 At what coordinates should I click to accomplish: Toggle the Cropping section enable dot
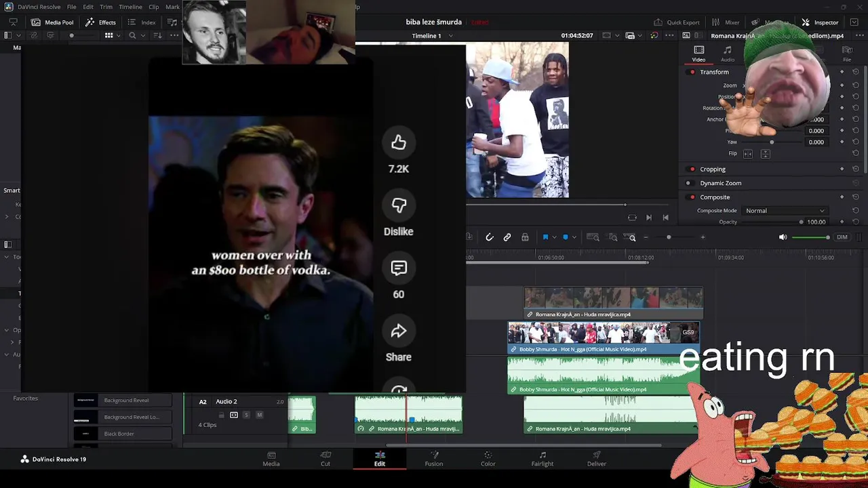pyautogui.click(x=692, y=169)
